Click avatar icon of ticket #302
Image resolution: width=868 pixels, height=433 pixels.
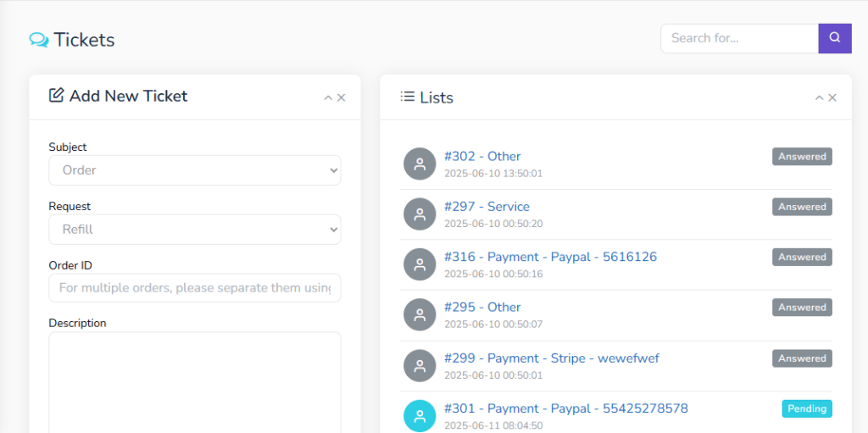tap(419, 164)
